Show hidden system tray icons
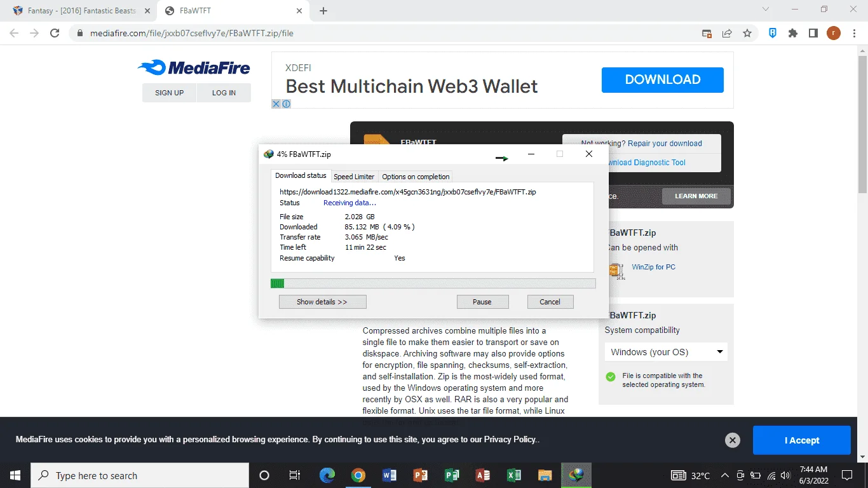 pyautogui.click(x=725, y=475)
